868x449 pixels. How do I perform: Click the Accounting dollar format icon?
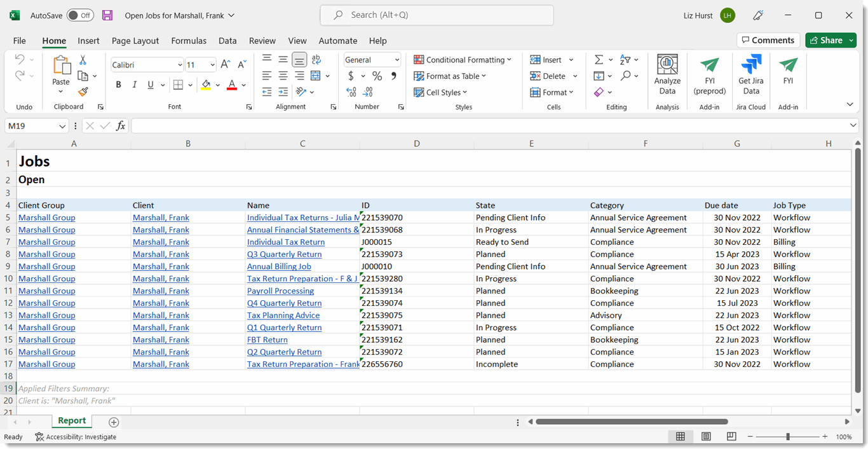[x=351, y=76]
